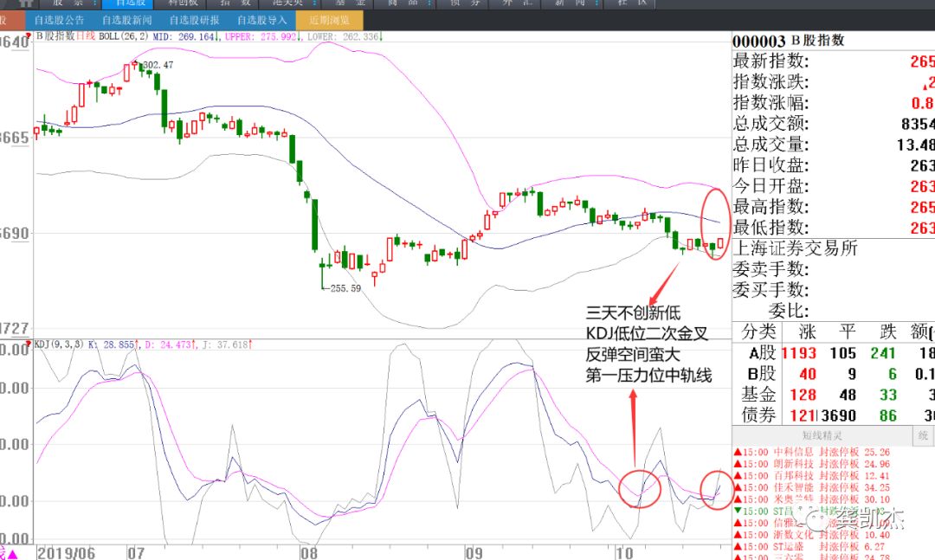Click the 分类 column header
The height and width of the screenshot is (560, 935).
(x=758, y=331)
